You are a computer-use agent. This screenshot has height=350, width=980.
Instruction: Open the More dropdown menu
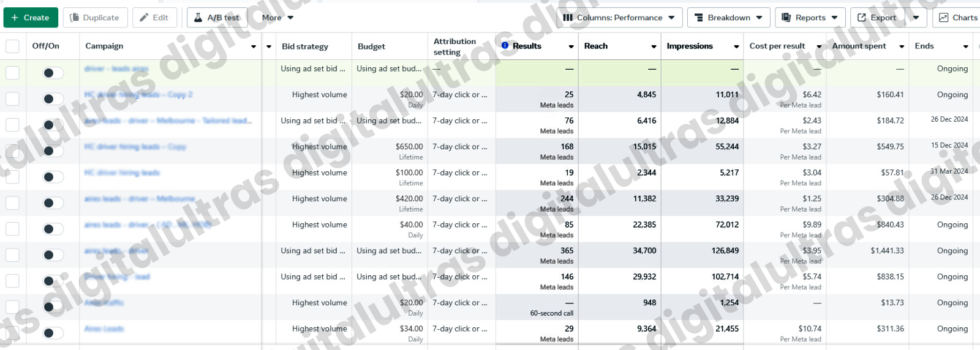277,18
